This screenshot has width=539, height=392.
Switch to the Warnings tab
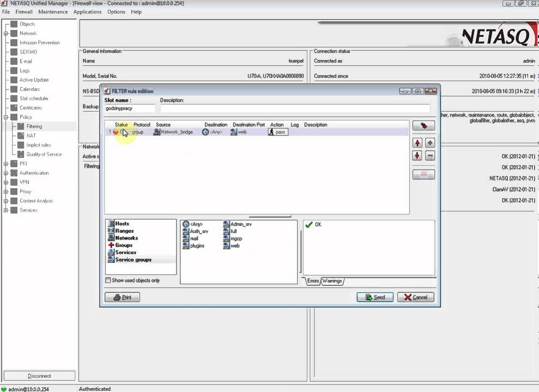pyautogui.click(x=332, y=281)
